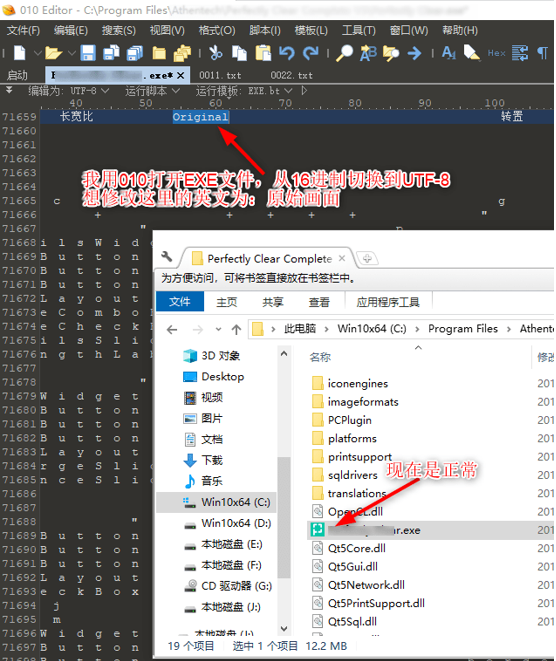The image size is (556, 661).
Task: Click the Find in Files icon
Action: 391,53
